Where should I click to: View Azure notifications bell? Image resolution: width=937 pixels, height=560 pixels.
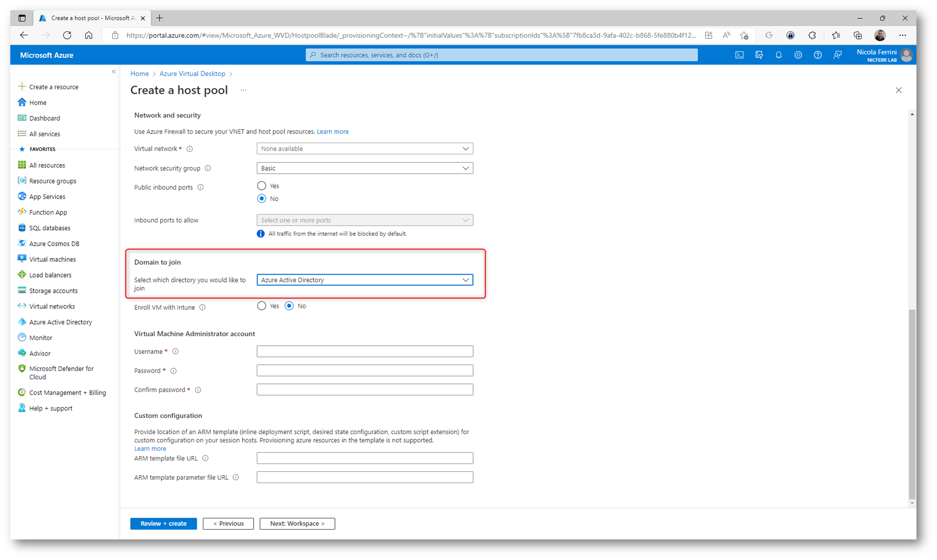pyautogui.click(x=778, y=55)
